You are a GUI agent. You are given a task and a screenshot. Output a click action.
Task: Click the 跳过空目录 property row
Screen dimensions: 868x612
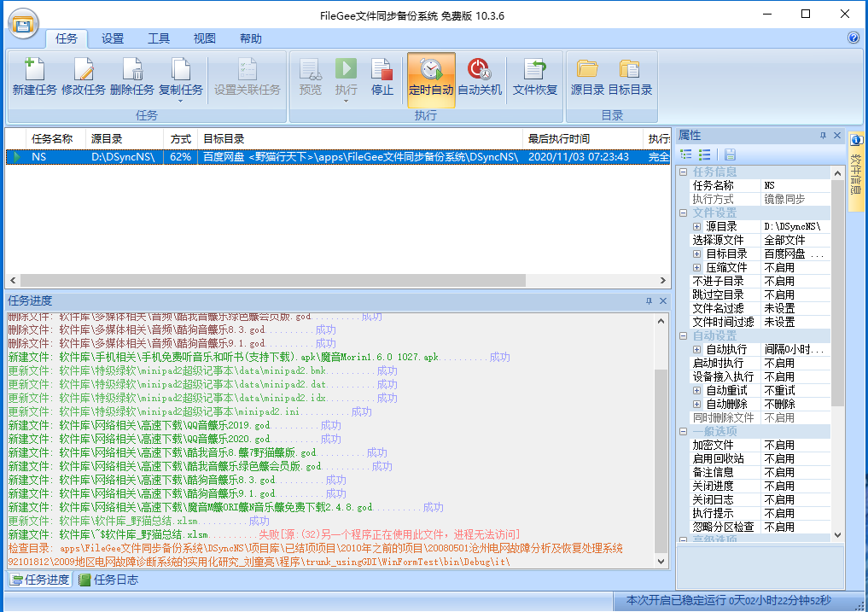(760, 295)
